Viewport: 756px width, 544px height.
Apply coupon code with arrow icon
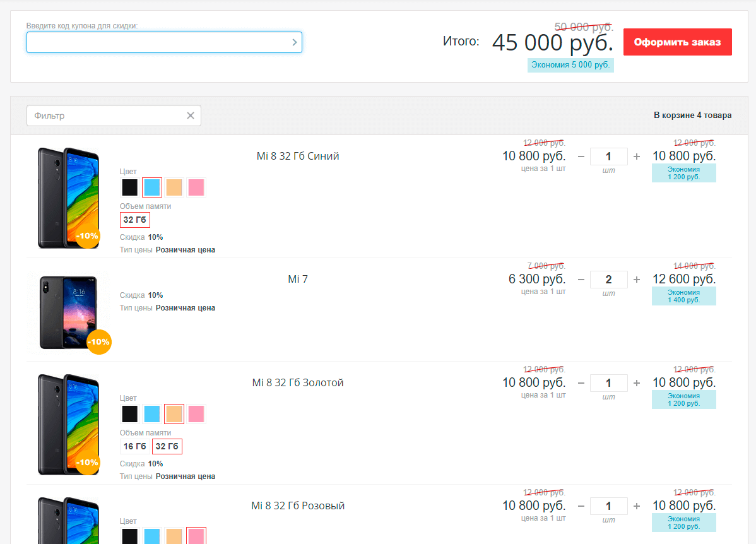(x=294, y=42)
